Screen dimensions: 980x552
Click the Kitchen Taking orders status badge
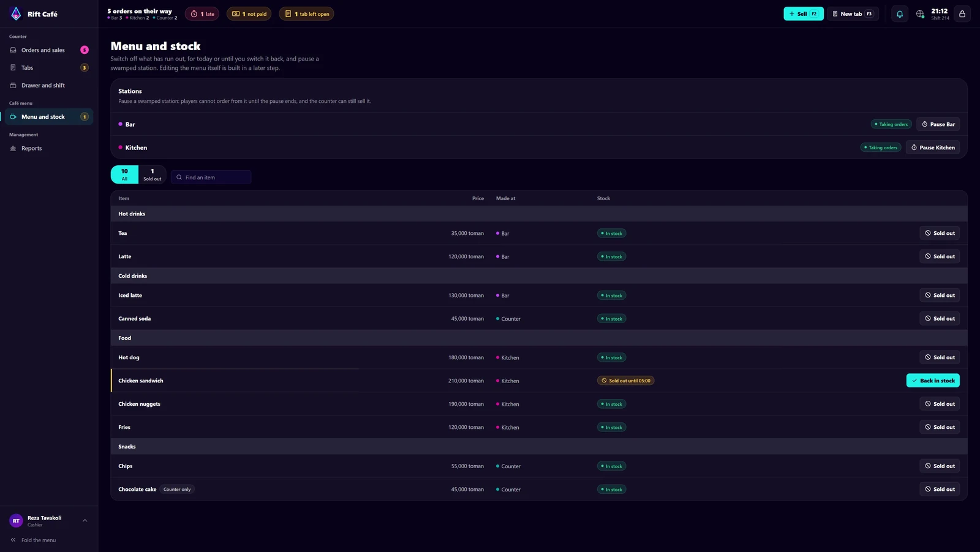point(881,147)
